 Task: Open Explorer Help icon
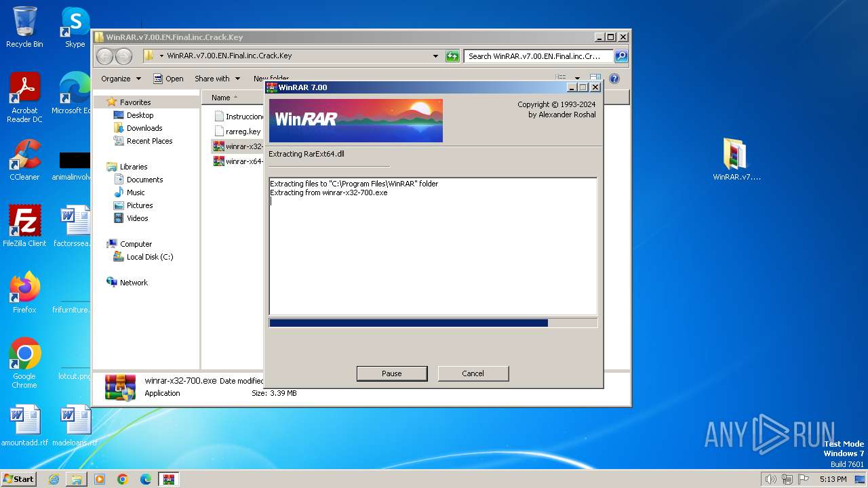point(614,79)
